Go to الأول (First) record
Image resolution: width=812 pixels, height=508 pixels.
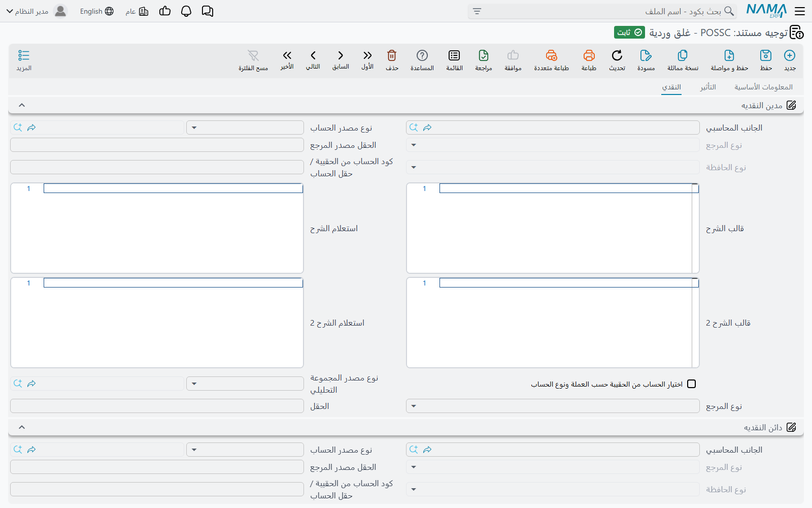[x=367, y=55]
